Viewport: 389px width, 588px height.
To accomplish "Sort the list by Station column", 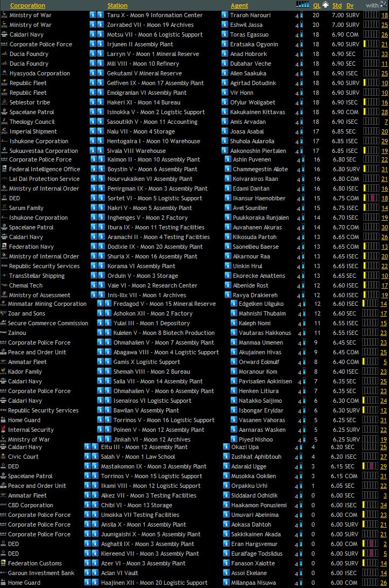I will click(x=117, y=5).
